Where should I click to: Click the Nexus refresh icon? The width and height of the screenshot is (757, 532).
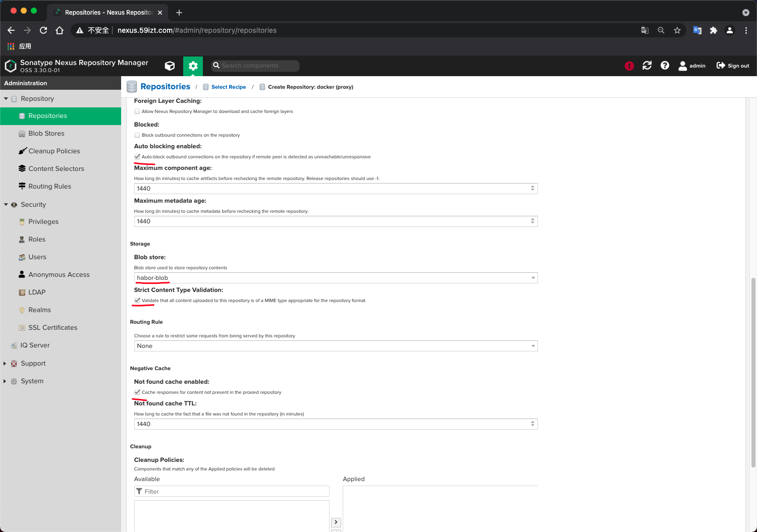click(x=647, y=66)
